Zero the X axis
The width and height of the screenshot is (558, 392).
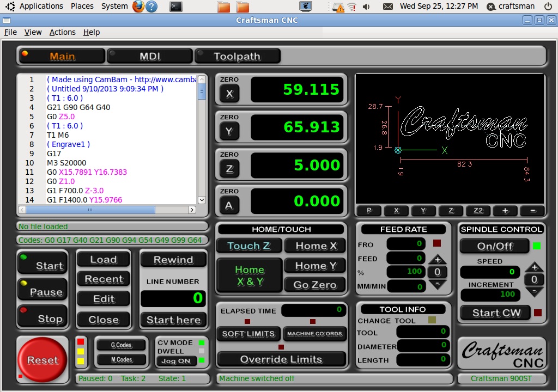click(229, 94)
